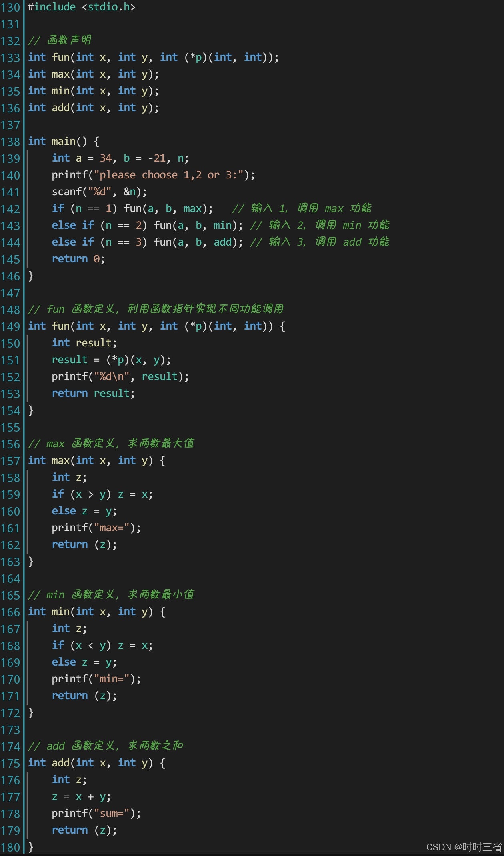Select line number 138 in the gutter
Viewport: 504px width, 856px height.
tap(10, 142)
